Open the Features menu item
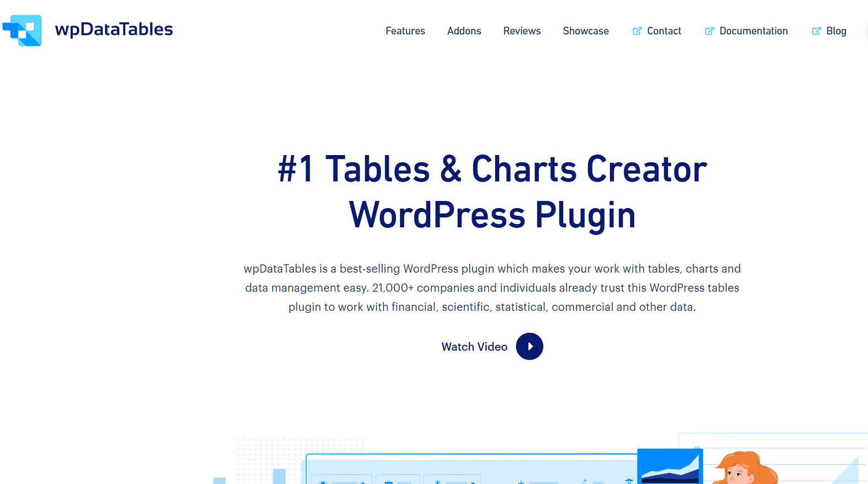The height and width of the screenshot is (484, 868). pos(405,31)
